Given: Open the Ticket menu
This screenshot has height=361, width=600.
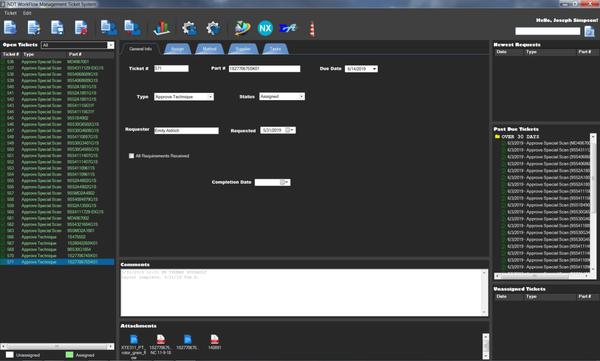Looking at the screenshot, I should (x=10, y=13).
